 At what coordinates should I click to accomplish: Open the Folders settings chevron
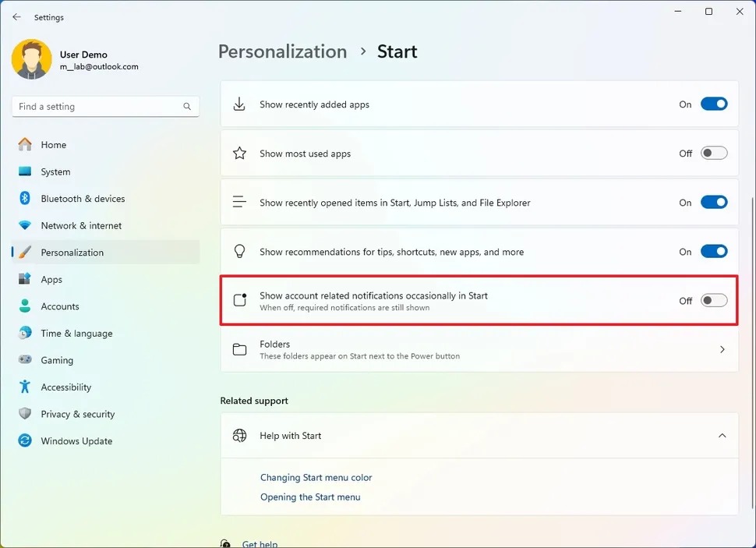(x=722, y=349)
